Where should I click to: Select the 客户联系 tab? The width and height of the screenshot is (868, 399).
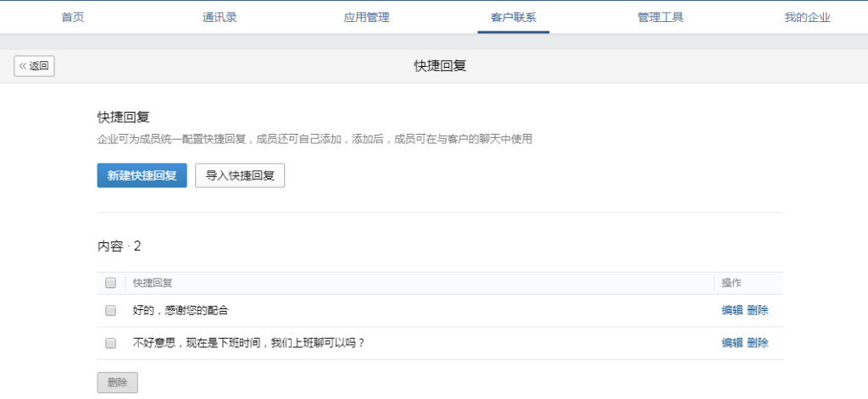point(513,17)
